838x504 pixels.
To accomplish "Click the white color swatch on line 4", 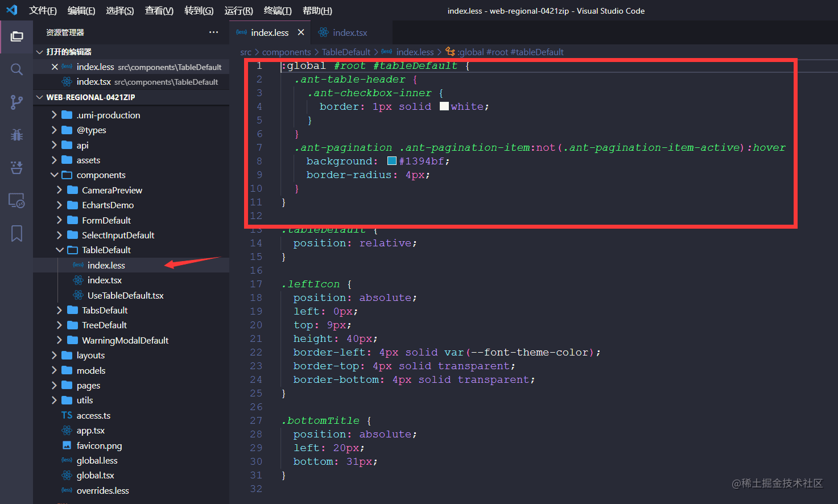I will pos(444,106).
